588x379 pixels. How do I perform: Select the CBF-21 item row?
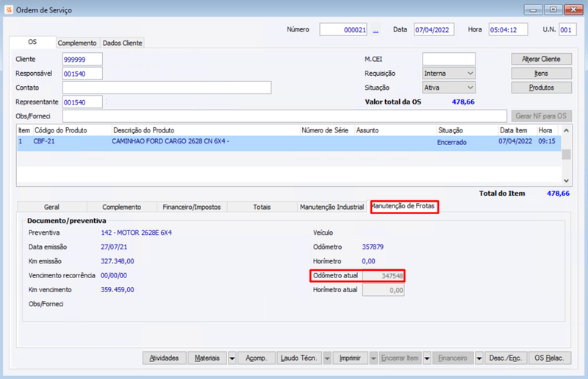click(x=289, y=143)
